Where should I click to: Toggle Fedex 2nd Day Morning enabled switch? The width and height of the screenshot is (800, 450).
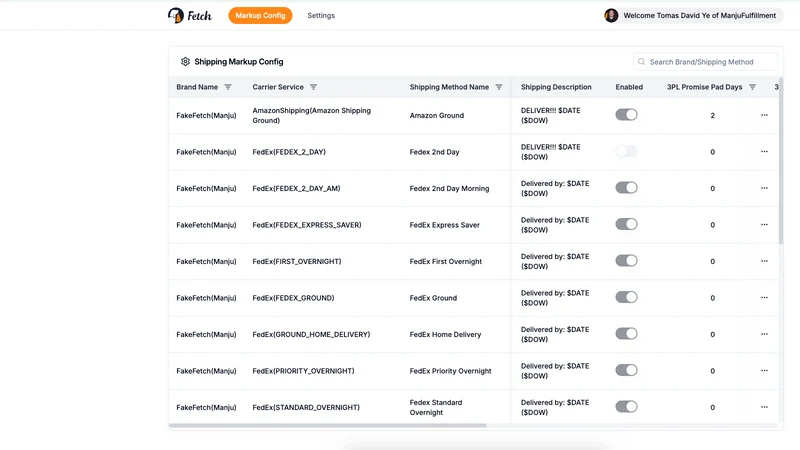click(626, 188)
